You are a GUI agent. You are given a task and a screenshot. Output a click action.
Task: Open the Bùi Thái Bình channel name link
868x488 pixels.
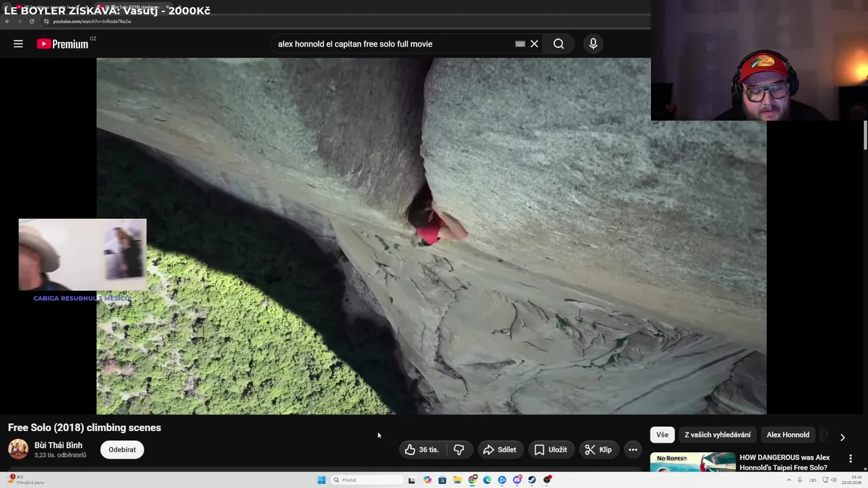pos(58,445)
